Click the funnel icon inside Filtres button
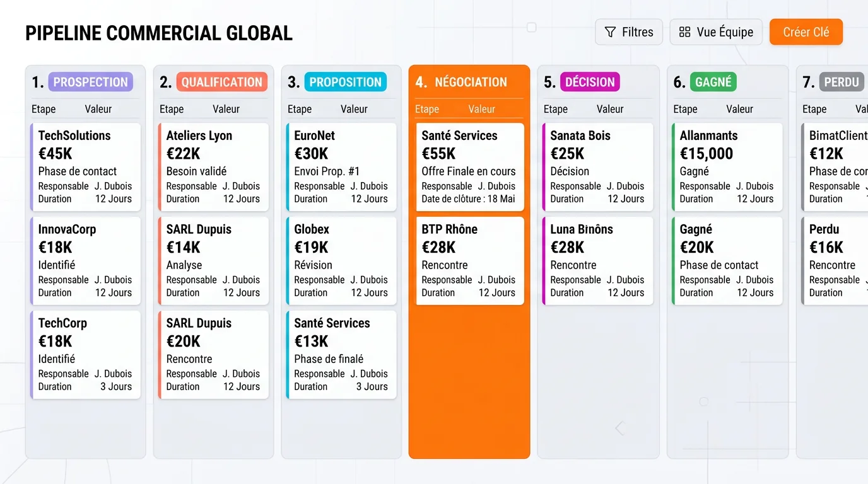The width and height of the screenshot is (868, 484). pyautogui.click(x=610, y=32)
